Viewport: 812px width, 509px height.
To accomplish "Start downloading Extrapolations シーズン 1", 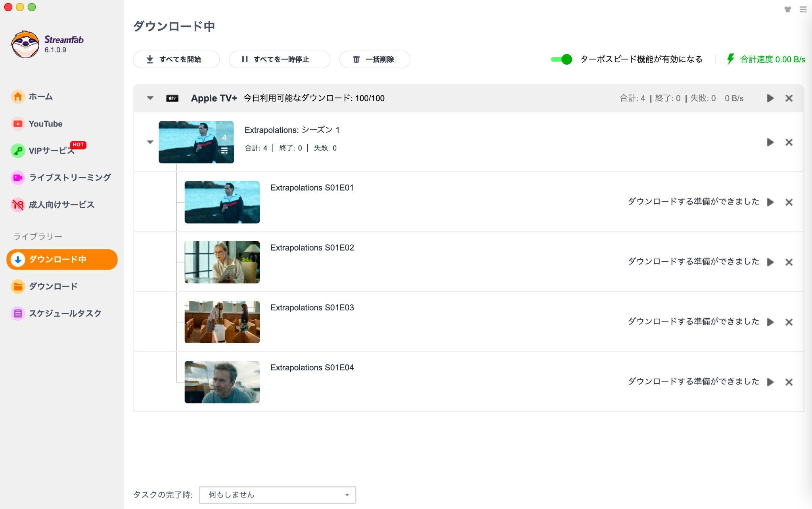I will 770,142.
